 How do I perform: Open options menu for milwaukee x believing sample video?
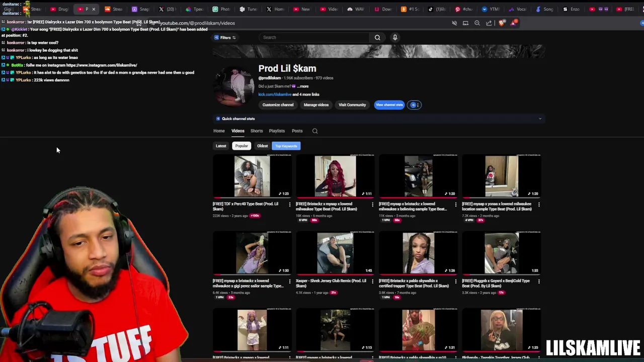coord(455,205)
